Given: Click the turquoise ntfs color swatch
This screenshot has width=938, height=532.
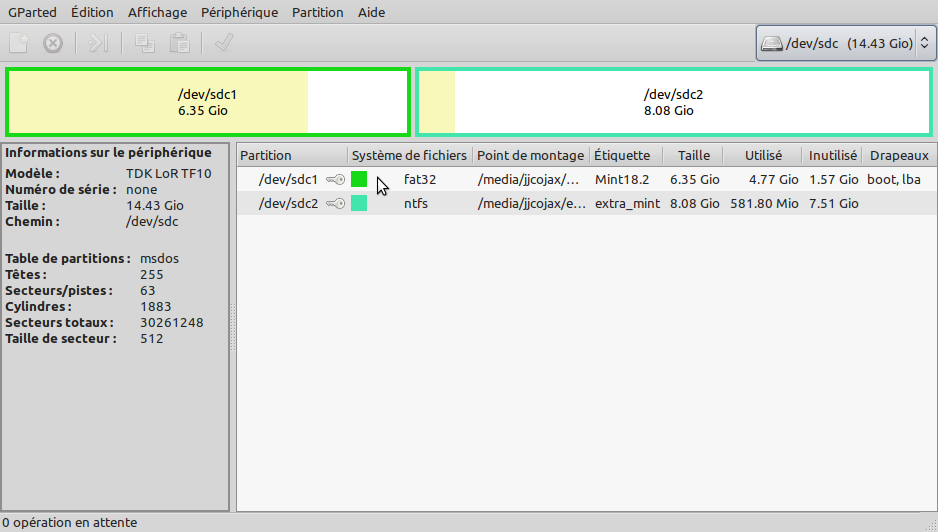Looking at the screenshot, I should (x=359, y=203).
